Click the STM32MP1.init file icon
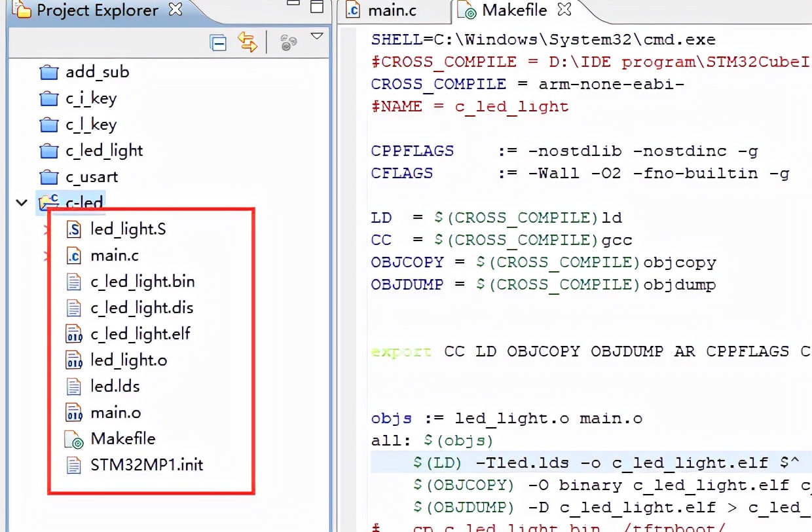 coord(73,465)
